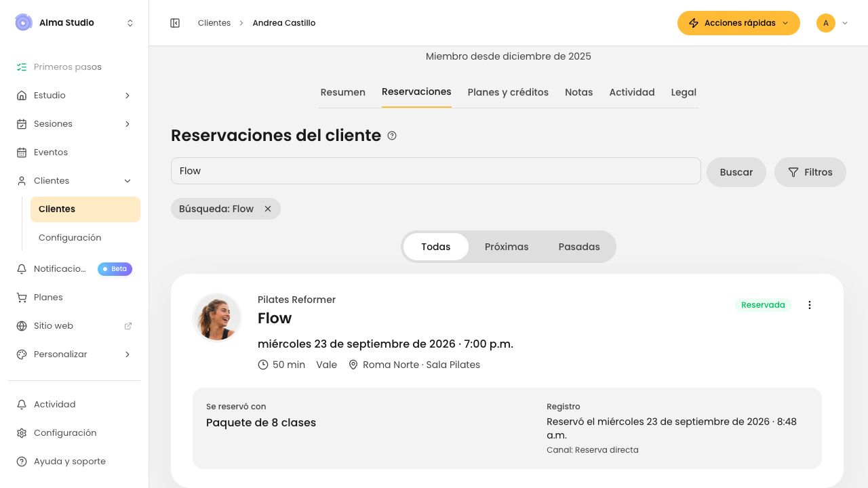Switch to the Legal tab

tap(684, 92)
